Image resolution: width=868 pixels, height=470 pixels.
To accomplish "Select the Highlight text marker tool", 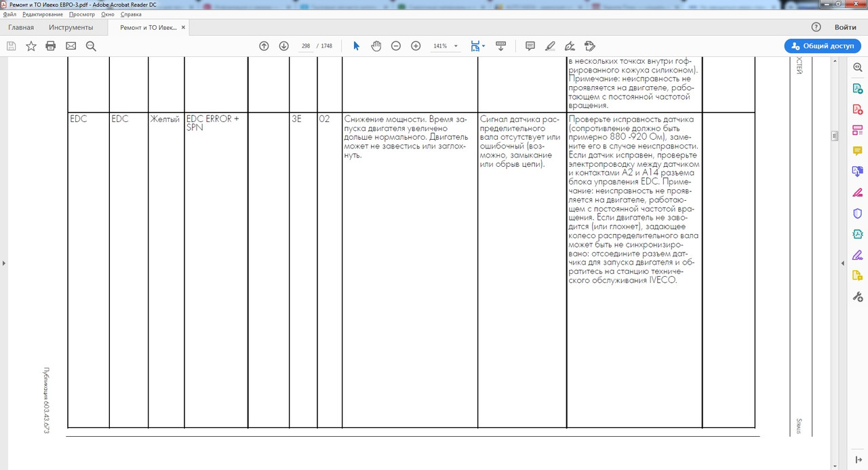I will pyautogui.click(x=550, y=46).
